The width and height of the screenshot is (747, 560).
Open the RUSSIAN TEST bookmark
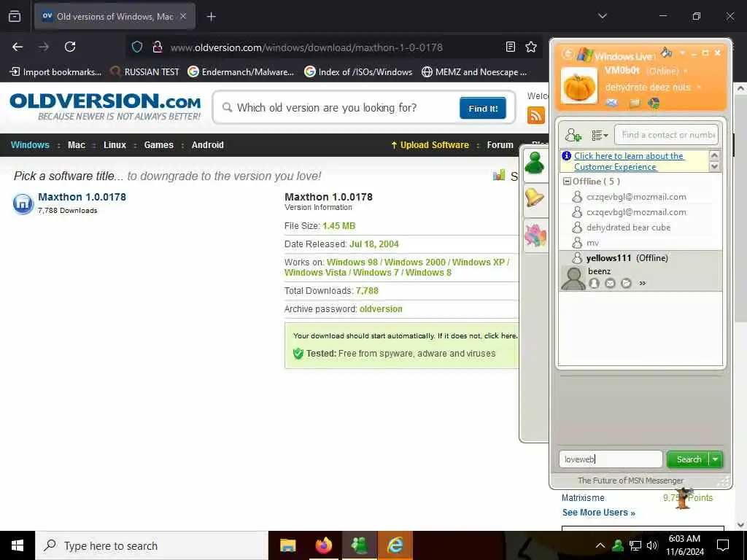coord(144,72)
